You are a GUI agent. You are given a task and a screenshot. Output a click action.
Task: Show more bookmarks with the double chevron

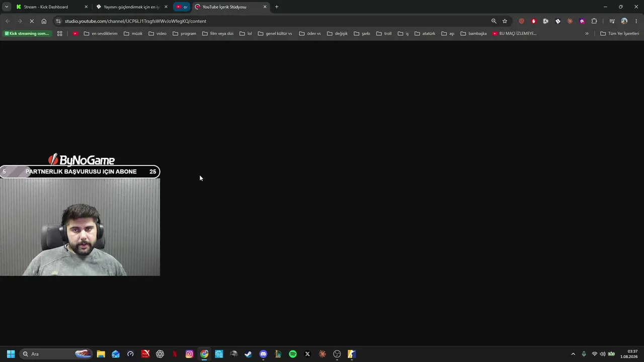(587, 34)
